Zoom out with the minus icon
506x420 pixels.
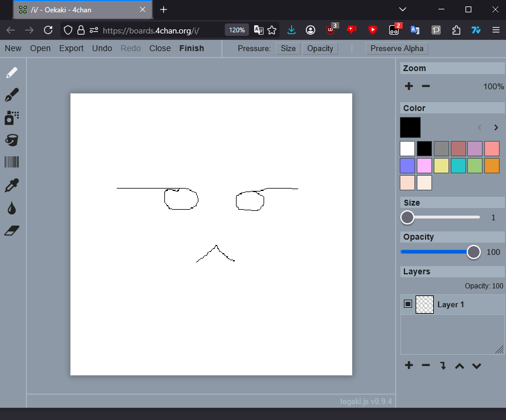point(426,86)
